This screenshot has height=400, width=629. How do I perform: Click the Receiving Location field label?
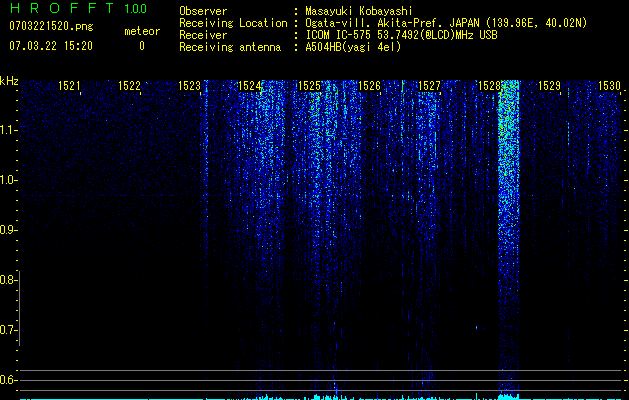click(233, 23)
